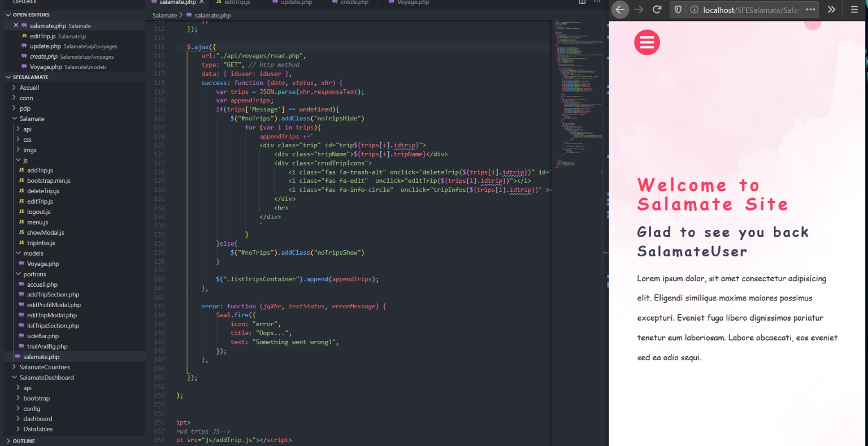868x446 pixels.
Task: Show more toolbar items via double chevron
Action: tap(831, 10)
